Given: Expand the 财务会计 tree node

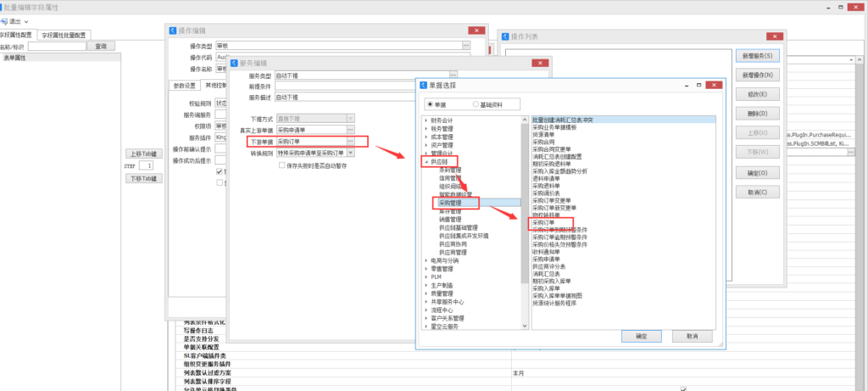Looking at the screenshot, I should (426, 120).
